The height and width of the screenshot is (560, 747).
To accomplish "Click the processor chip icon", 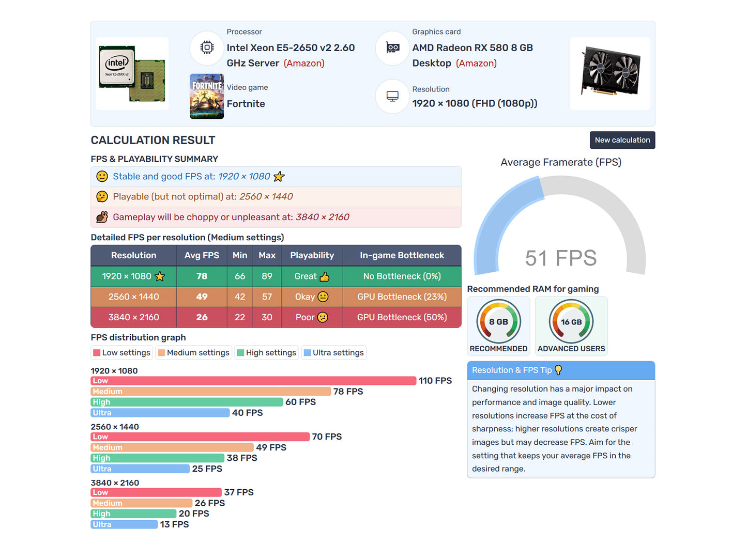I will coord(207,48).
